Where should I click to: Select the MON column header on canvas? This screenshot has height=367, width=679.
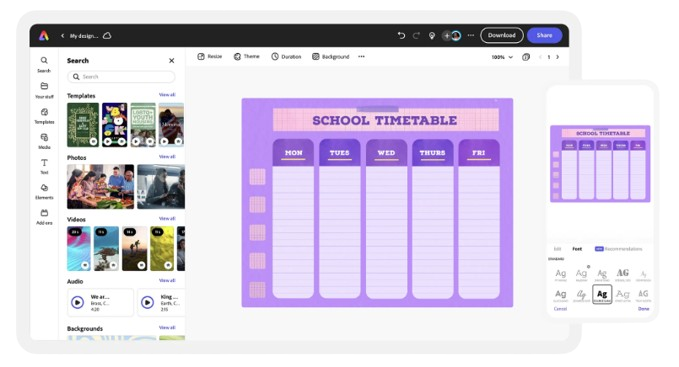tap(293, 153)
